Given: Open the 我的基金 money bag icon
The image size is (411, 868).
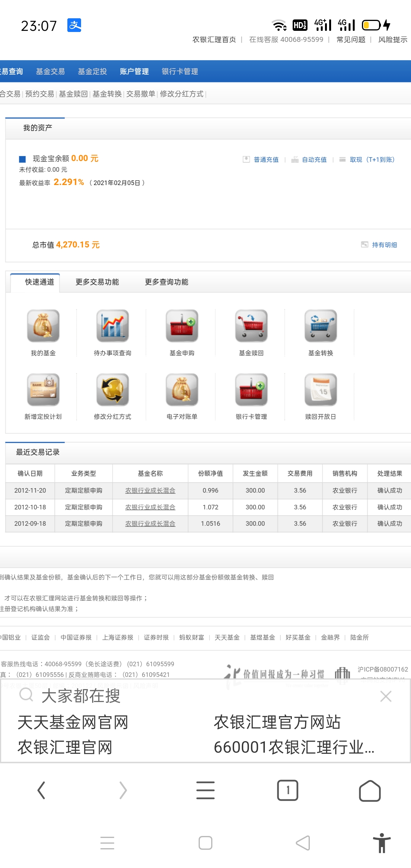Looking at the screenshot, I should click(43, 325).
